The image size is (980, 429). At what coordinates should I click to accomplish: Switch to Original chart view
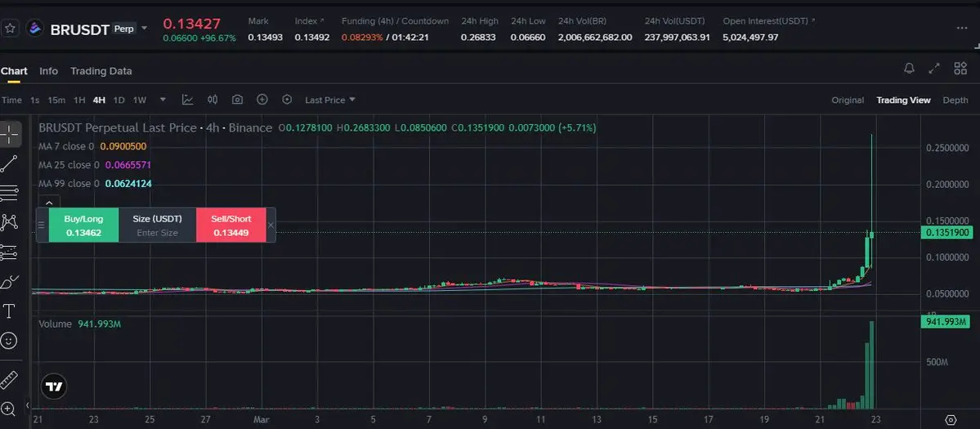click(848, 100)
